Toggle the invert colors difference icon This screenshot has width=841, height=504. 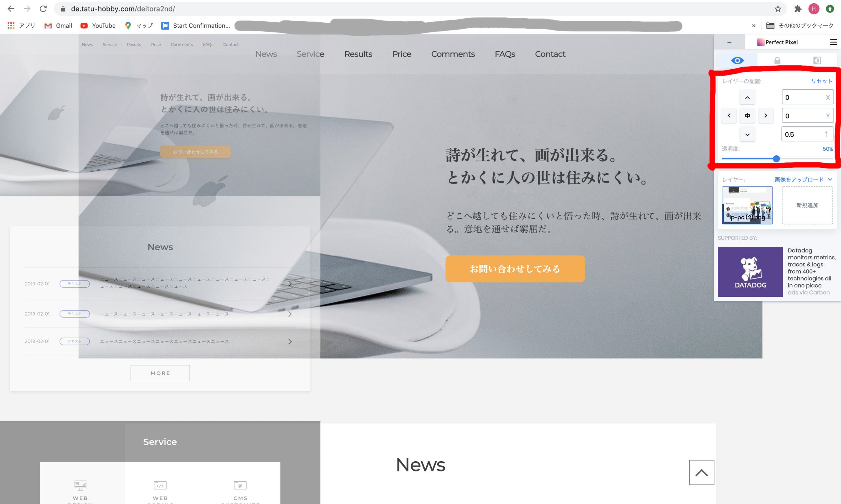coord(817,60)
